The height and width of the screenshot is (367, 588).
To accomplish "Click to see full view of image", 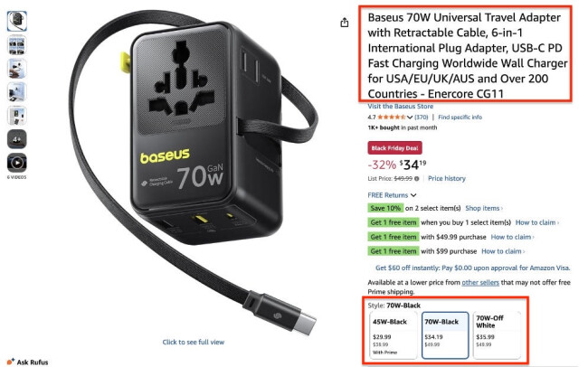I will click(193, 342).
